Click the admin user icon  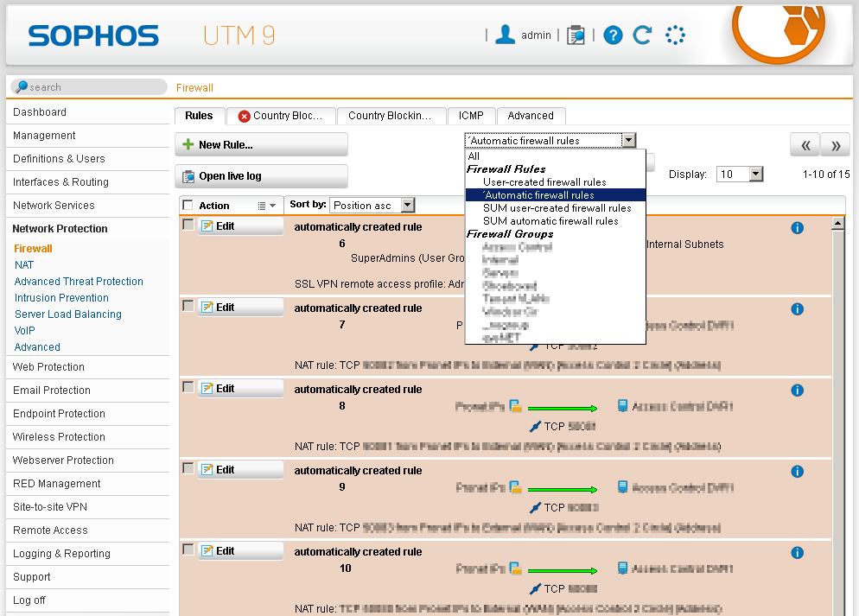505,35
